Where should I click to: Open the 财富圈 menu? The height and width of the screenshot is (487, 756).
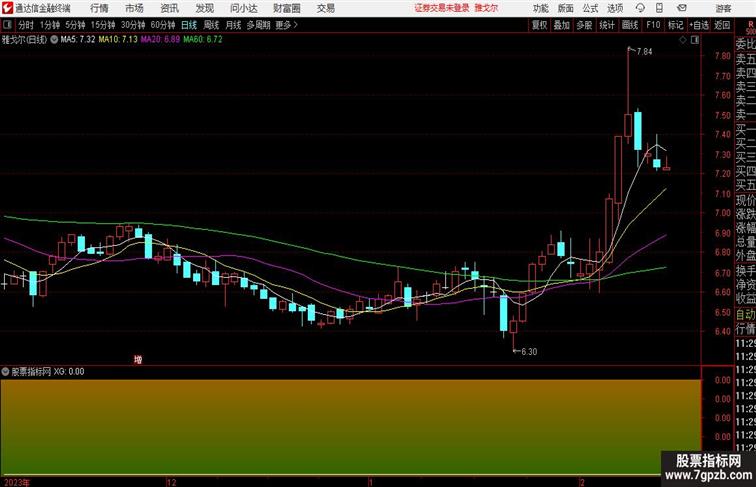click(286, 8)
